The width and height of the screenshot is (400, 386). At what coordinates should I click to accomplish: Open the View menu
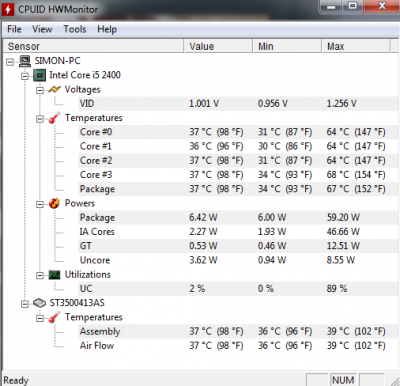click(42, 29)
